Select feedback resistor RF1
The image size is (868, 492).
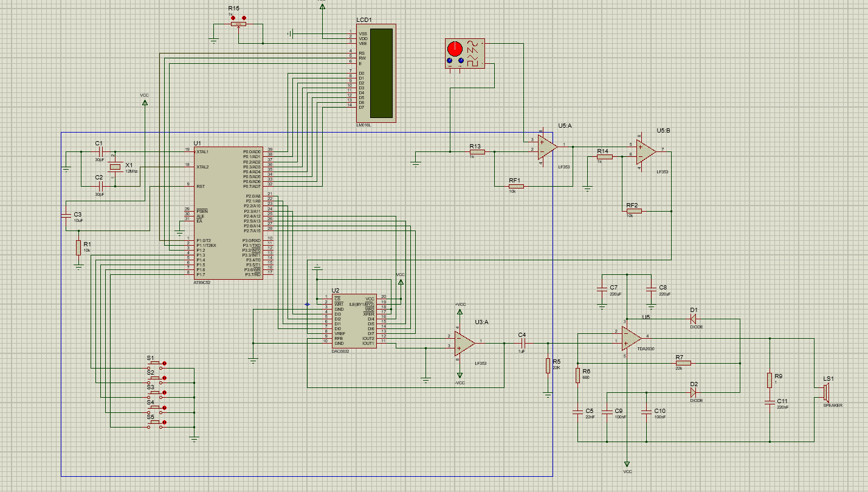point(516,186)
